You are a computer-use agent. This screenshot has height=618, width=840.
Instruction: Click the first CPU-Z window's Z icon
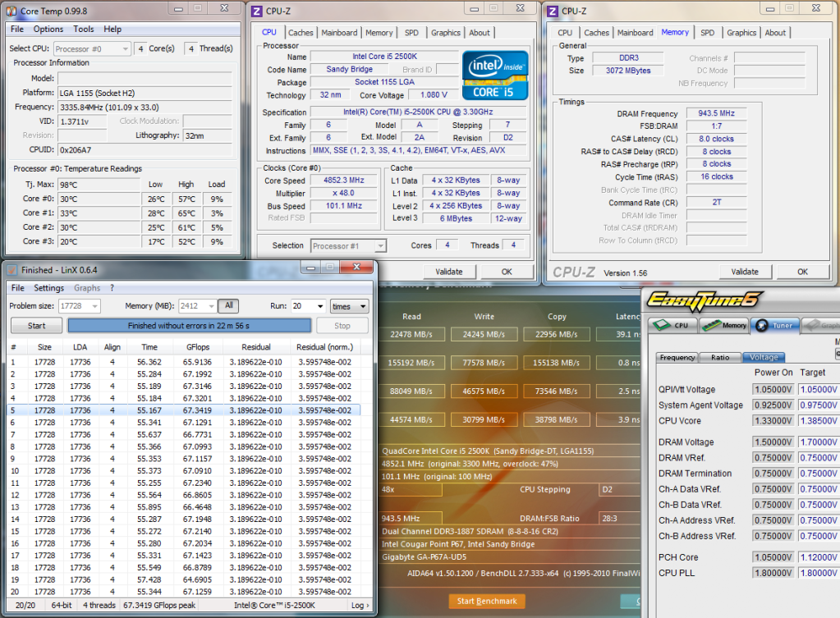(x=257, y=11)
